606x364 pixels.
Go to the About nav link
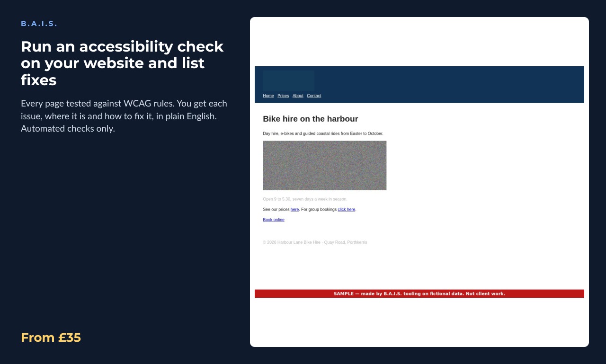(x=298, y=96)
